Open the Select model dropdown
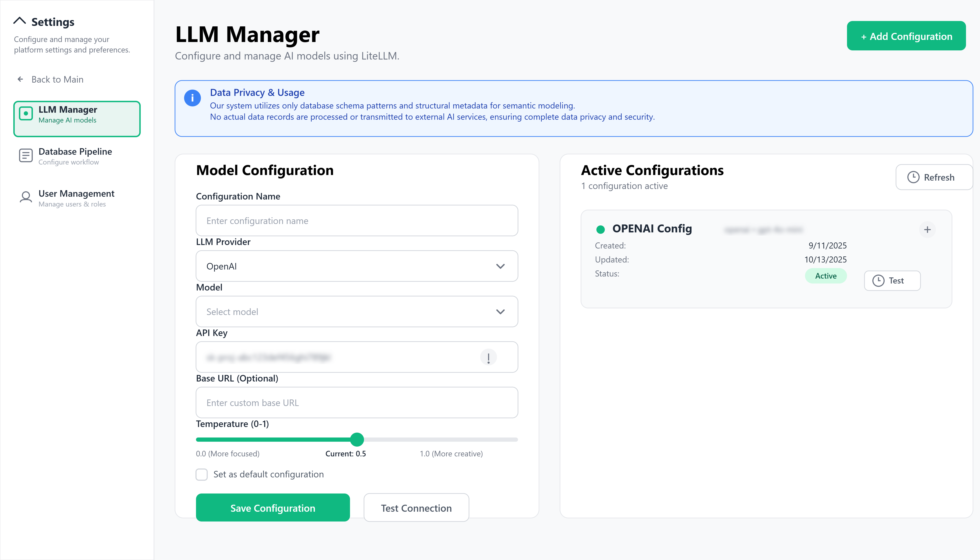980x560 pixels. [x=357, y=311]
